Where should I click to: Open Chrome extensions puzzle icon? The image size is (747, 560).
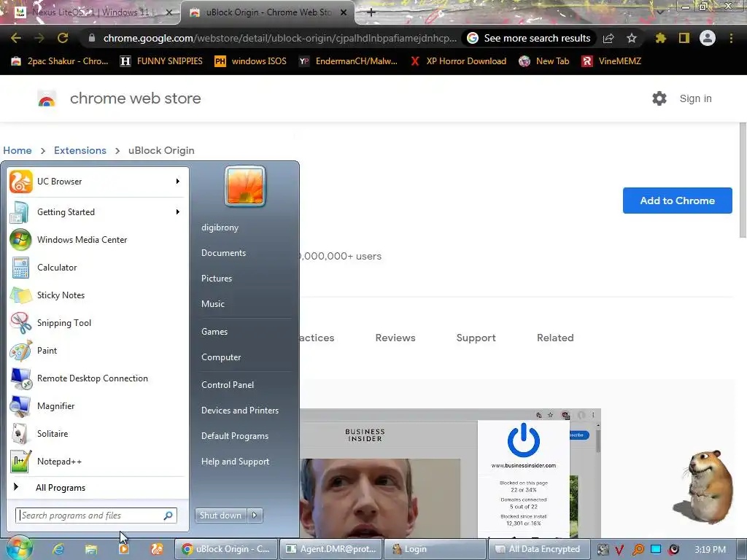[660, 38]
